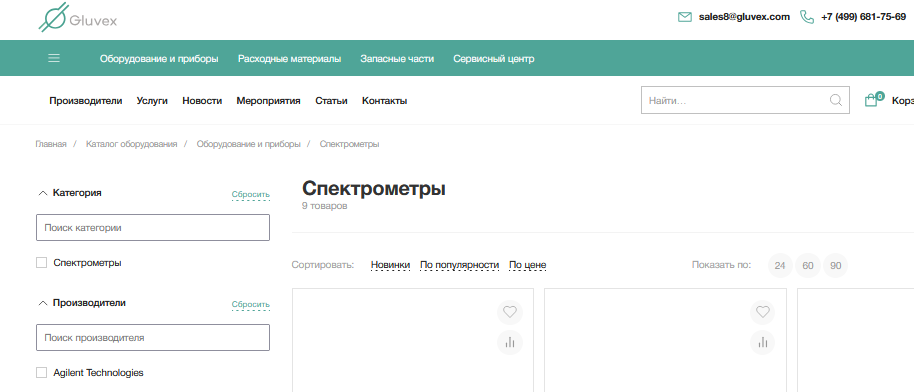Click the +7 (499) 681-75-69 phone number
The width and height of the screenshot is (914, 392).
pyautogui.click(x=863, y=17)
